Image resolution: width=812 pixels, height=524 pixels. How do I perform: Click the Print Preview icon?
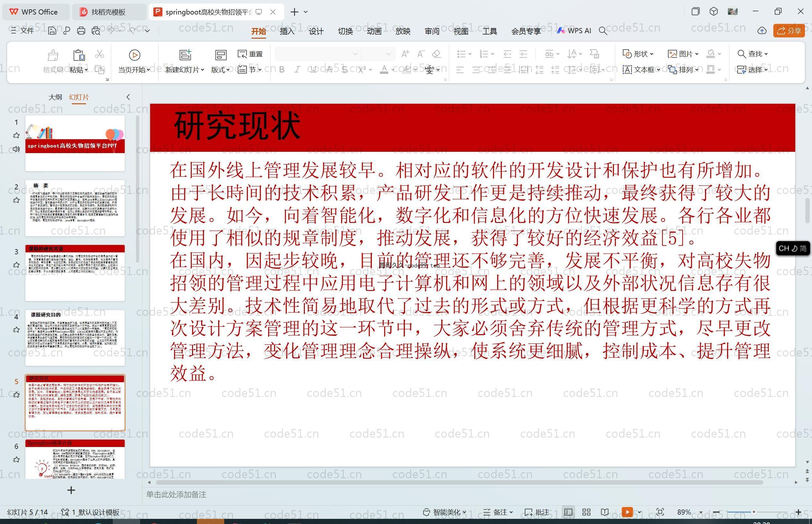[96, 31]
